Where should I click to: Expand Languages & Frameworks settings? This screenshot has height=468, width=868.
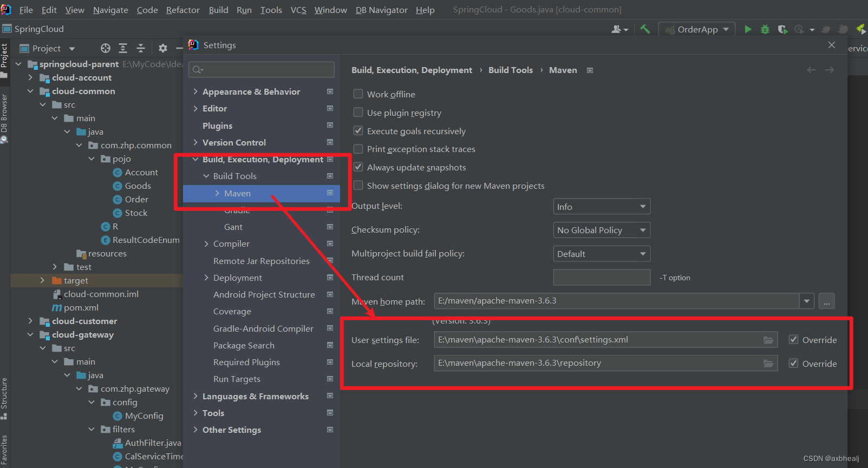195,396
